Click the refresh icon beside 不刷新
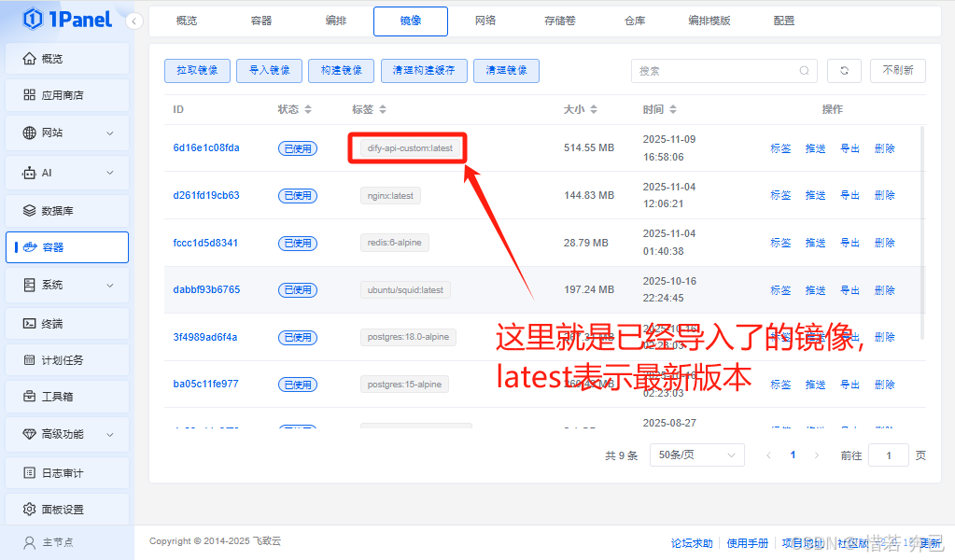The width and height of the screenshot is (955, 560). [x=844, y=70]
